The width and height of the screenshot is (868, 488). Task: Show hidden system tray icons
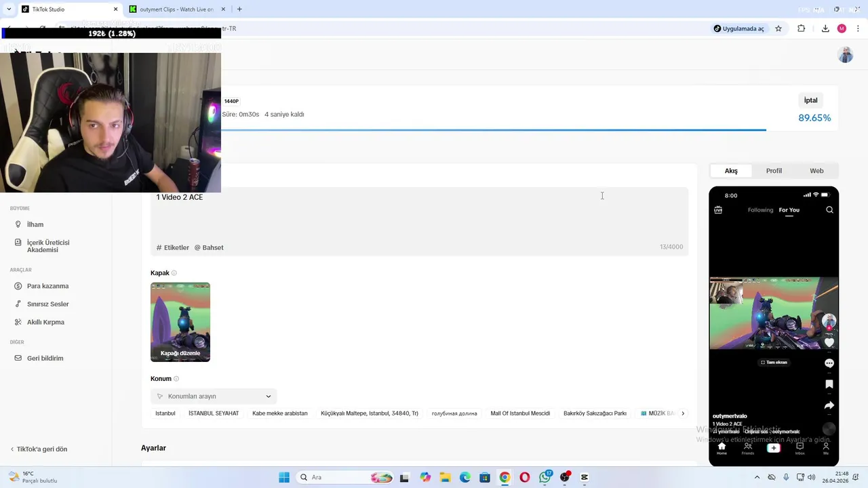(x=757, y=477)
